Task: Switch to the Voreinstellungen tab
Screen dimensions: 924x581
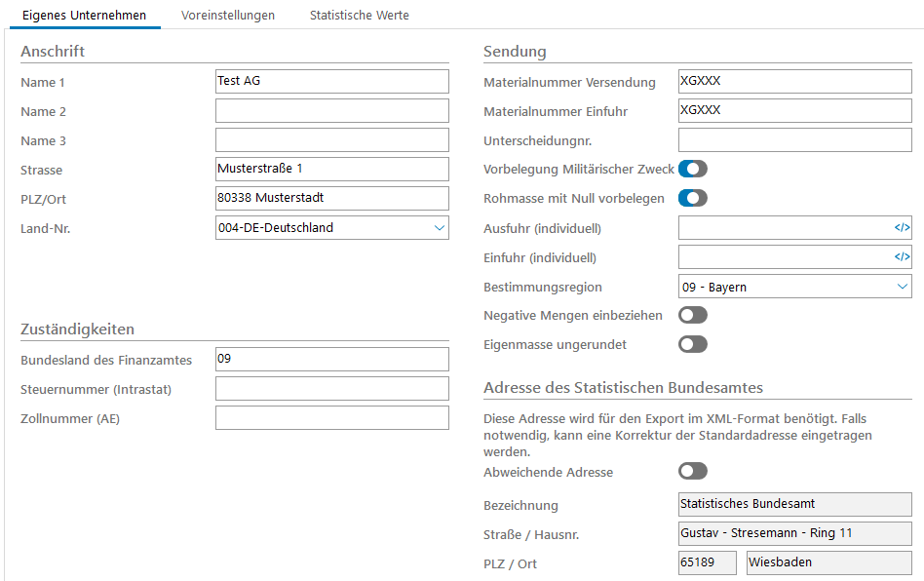Action: tap(228, 16)
